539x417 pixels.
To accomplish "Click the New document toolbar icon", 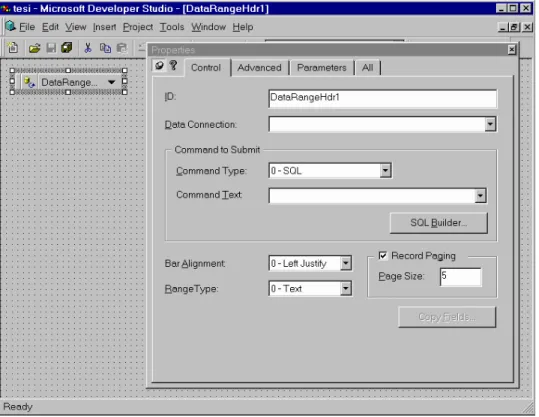I will pyautogui.click(x=13, y=48).
